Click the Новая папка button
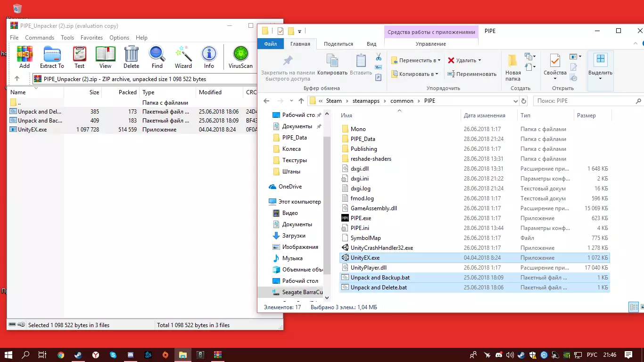The image size is (644, 362). [513, 67]
